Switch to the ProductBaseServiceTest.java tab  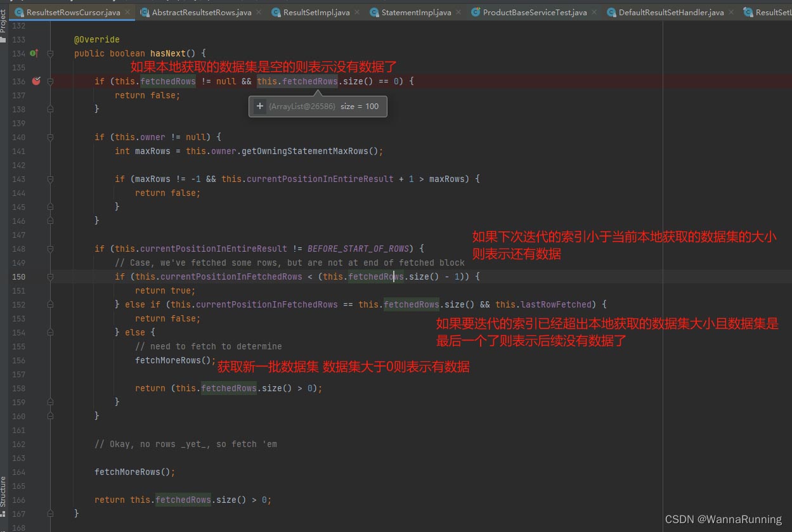coord(535,12)
